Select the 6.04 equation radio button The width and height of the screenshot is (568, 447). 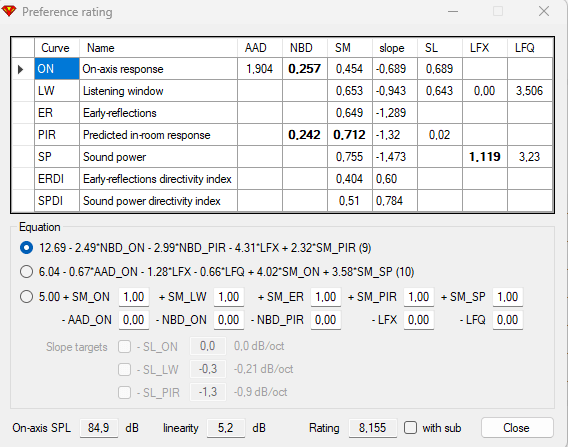26,272
